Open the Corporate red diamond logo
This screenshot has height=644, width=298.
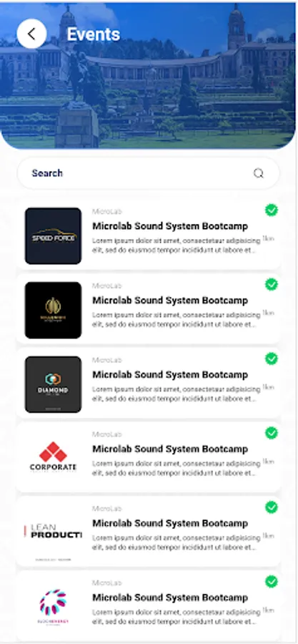click(x=54, y=457)
